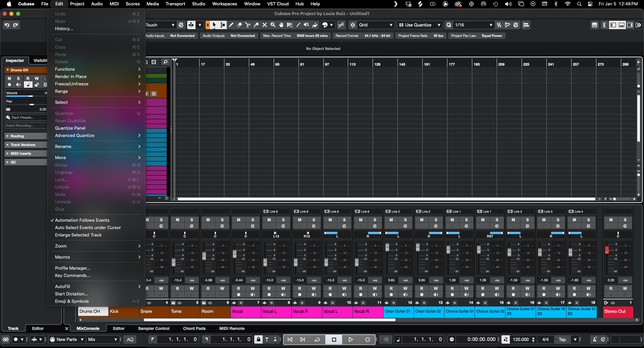The image size is (644, 348).
Task: Open the Quantize Panel icon next to iterative quantize
Action: tap(516, 25)
